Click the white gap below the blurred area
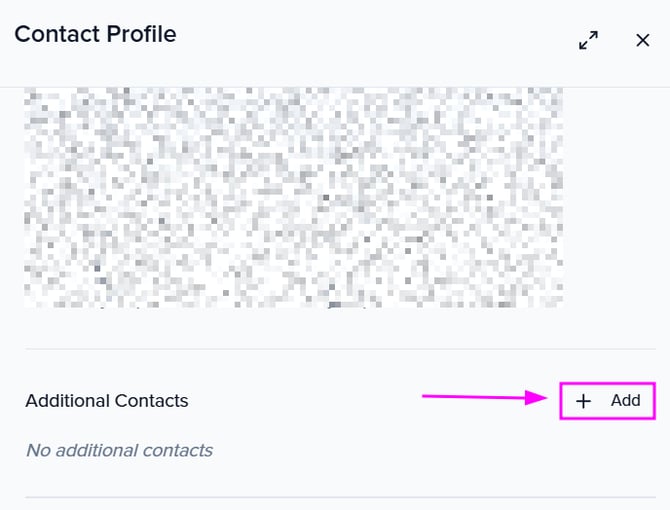 point(293,327)
